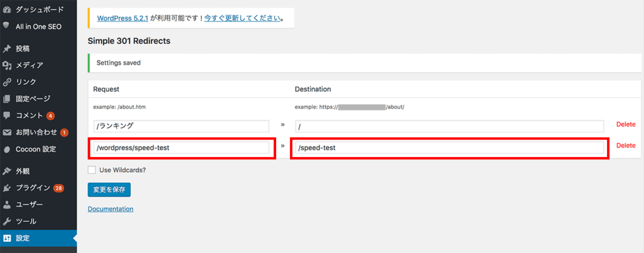This screenshot has height=253, width=644.
Task: Click the Dashboard gauge icon
Action: tap(6, 9)
